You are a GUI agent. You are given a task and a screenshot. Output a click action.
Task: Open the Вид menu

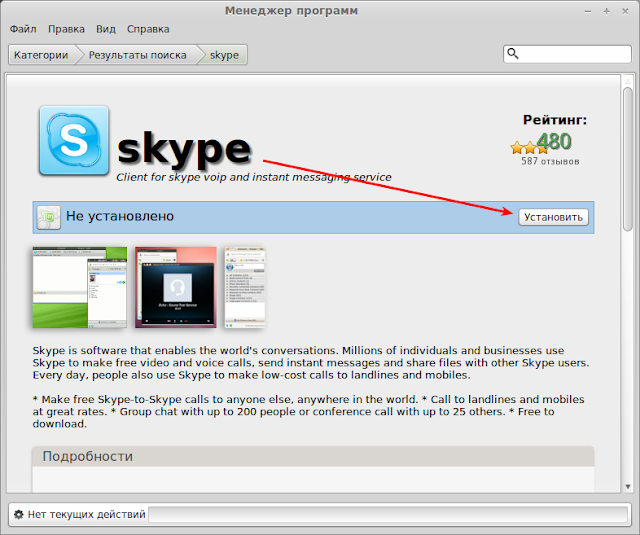(x=106, y=29)
